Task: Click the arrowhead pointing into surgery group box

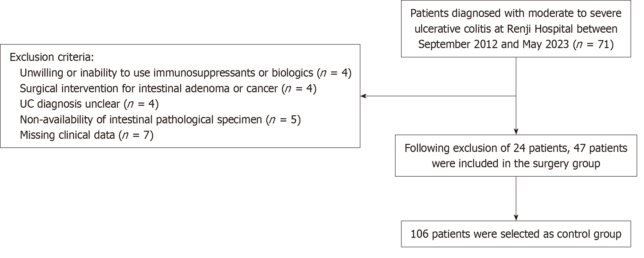Action: tap(516, 131)
